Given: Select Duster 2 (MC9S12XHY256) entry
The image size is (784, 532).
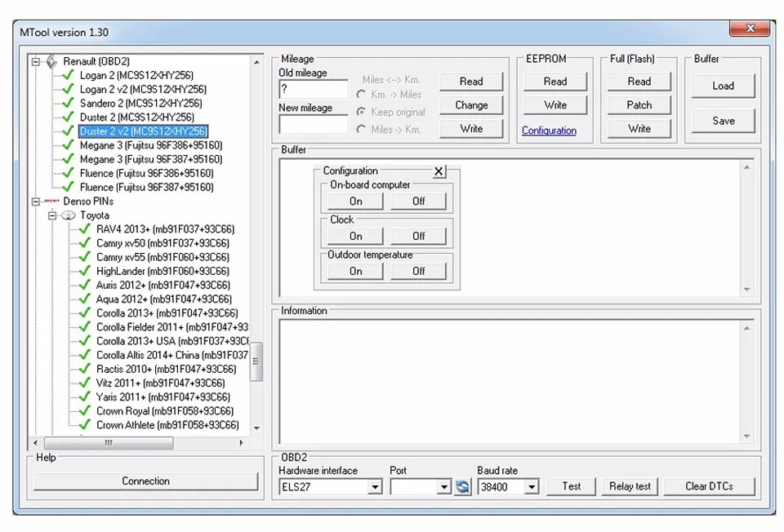Looking at the screenshot, I should (137, 117).
